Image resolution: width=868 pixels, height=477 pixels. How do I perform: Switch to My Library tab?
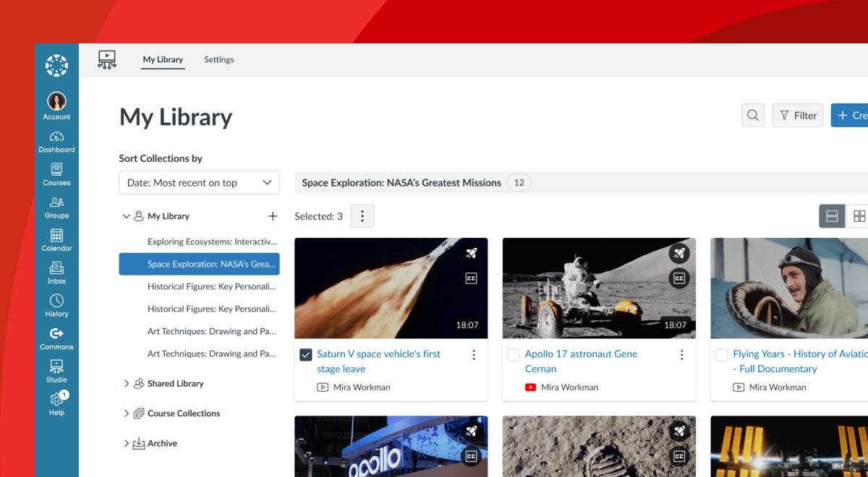(x=163, y=59)
